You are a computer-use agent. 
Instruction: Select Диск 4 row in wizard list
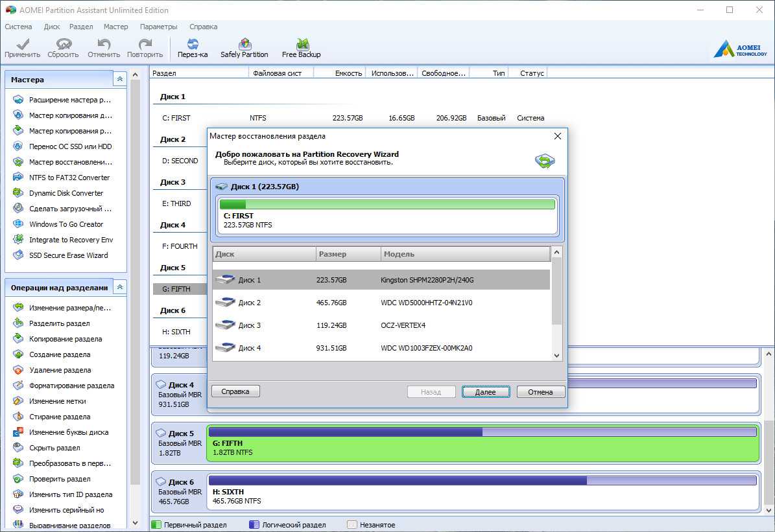(381, 348)
